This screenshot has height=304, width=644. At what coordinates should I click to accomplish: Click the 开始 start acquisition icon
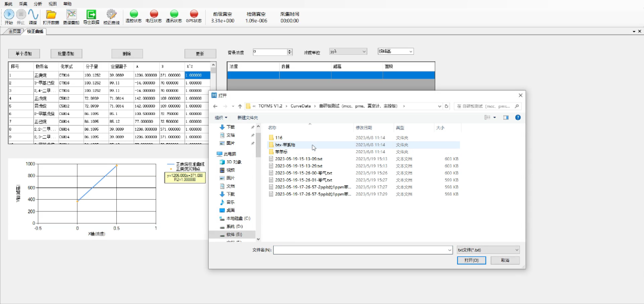tap(8, 13)
